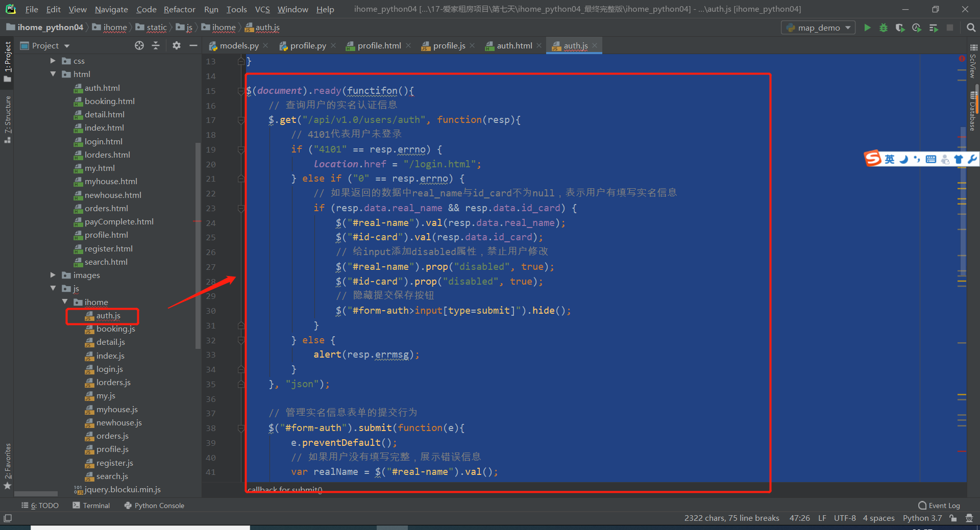Toggle Sogou Chinese/English mode
This screenshot has height=530, width=980.
pyautogui.click(x=890, y=159)
